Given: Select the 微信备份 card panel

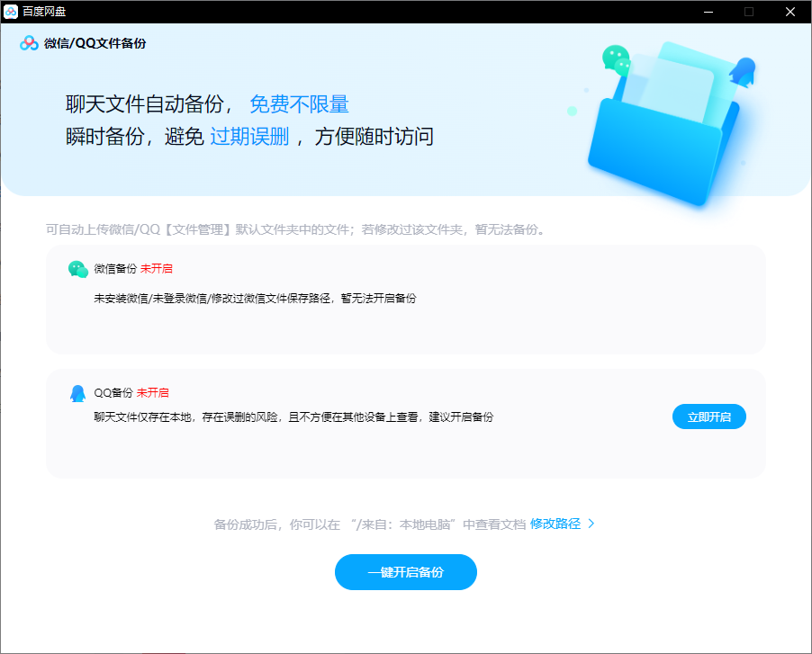Looking at the screenshot, I should point(405,301).
